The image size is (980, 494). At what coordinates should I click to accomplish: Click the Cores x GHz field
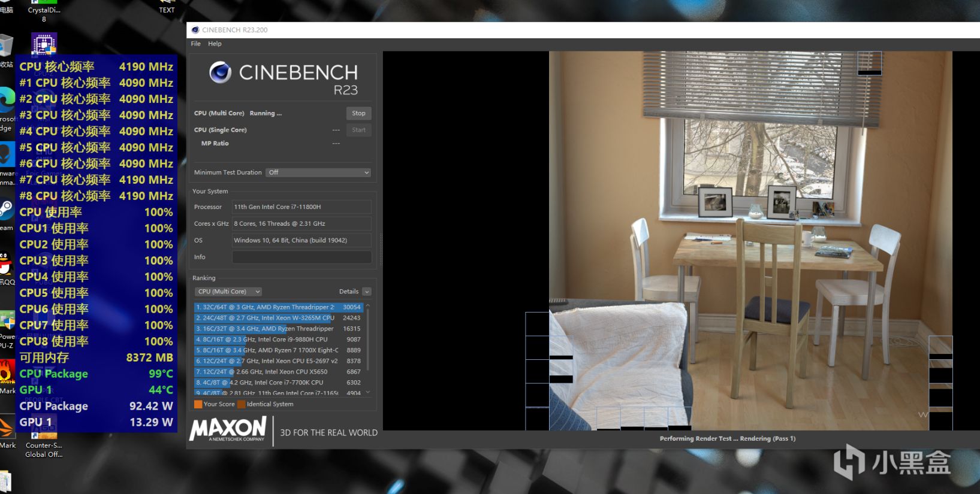[301, 223]
